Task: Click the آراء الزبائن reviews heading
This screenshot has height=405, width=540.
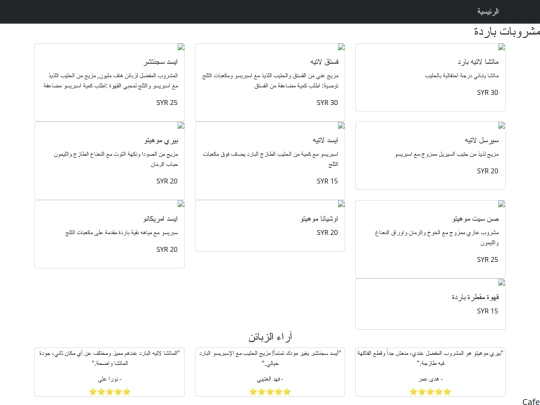Action: pyautogui.click(x=270, y=336)
